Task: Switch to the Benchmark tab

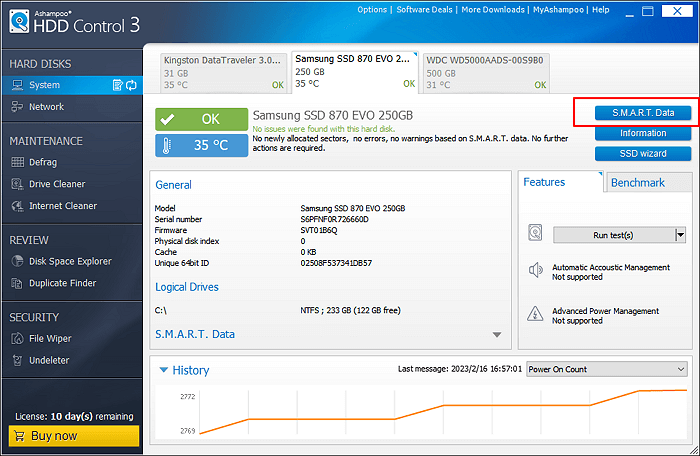Action: click(637, 183)
